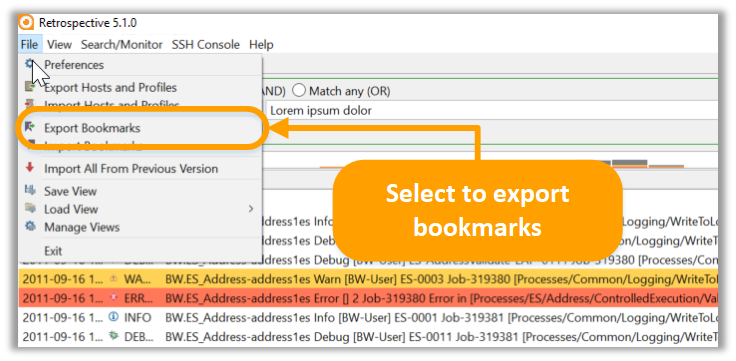Image resolution: width=736 pixels, height=361 pixels.
Task: Click the INFO level cell
Action: pyautogui.click(x=138, y=318)
